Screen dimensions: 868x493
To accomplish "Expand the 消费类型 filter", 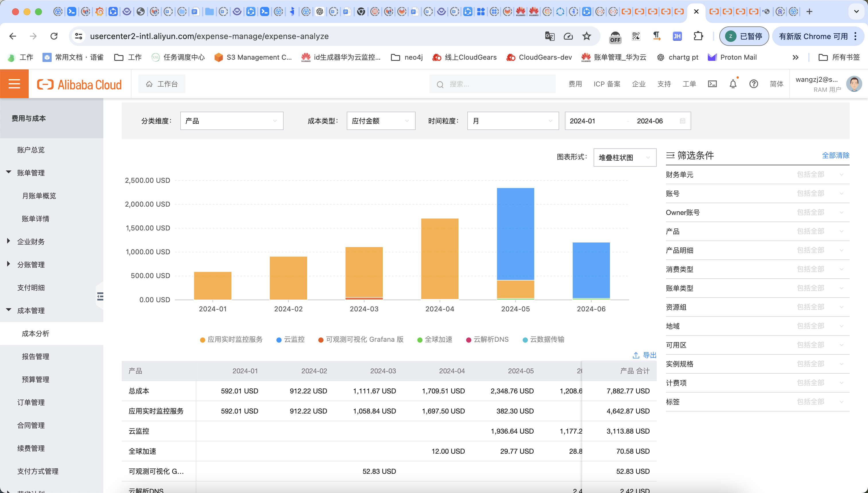I will pos(757,269).
